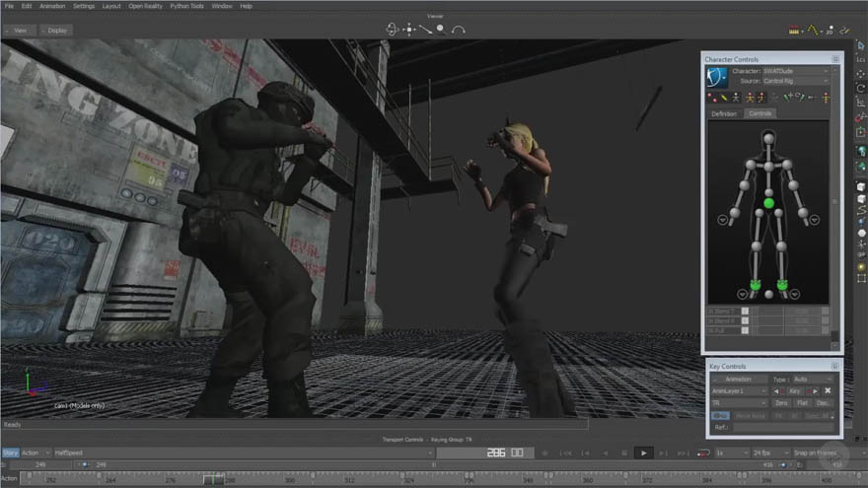This screenshot has width=868, height=488.
Task: Play the animation from transport controls
Action: click(643, 453)
